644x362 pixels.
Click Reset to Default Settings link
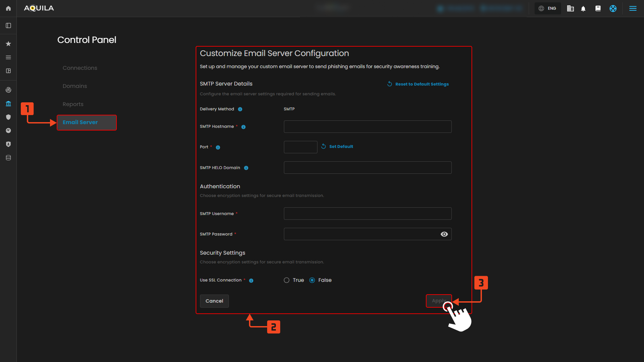422,84
